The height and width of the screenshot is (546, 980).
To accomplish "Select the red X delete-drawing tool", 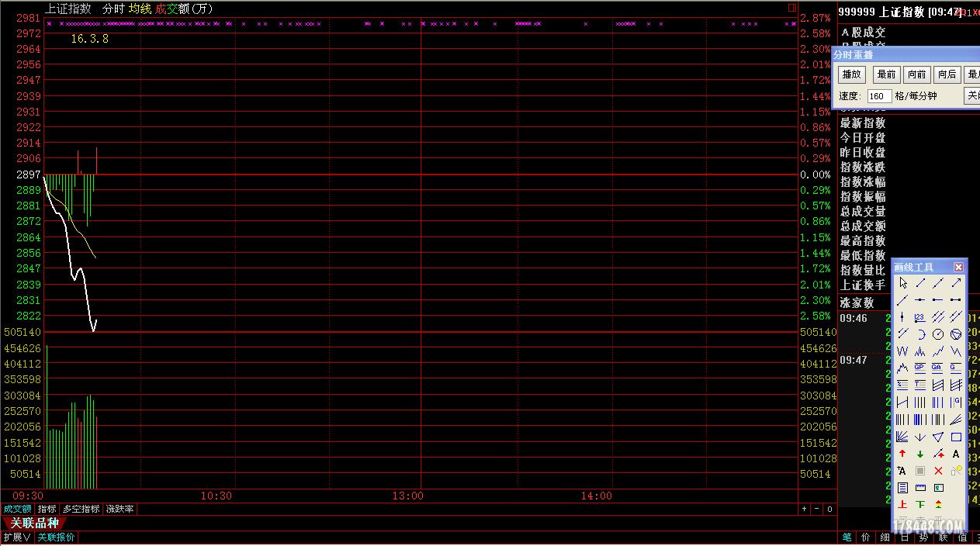I will click(x=937, y=471).
